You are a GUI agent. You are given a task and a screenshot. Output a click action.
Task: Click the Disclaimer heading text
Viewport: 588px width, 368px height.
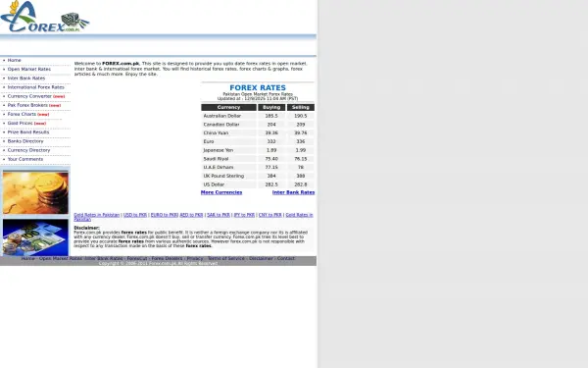pos(86,228)
